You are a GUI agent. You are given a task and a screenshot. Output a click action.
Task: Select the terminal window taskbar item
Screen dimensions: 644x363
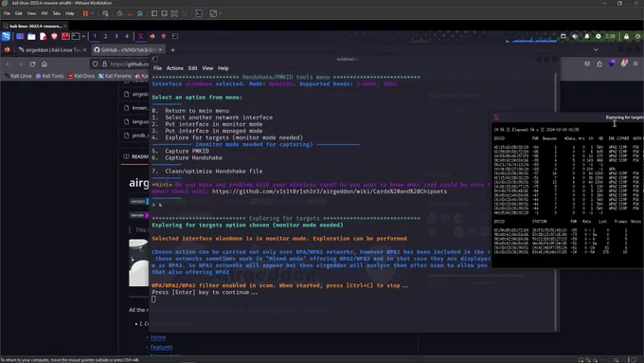tap(175, 36)
